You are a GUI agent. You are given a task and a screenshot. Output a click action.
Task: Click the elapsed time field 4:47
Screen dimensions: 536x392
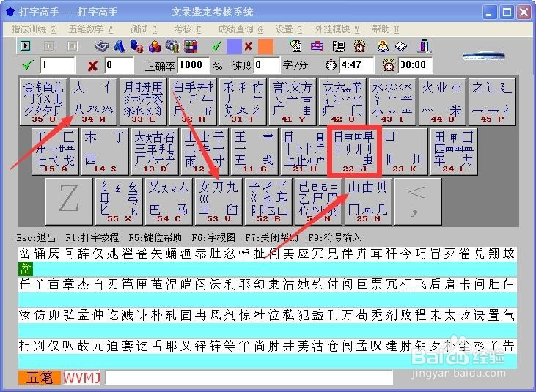tap(357, 65)
